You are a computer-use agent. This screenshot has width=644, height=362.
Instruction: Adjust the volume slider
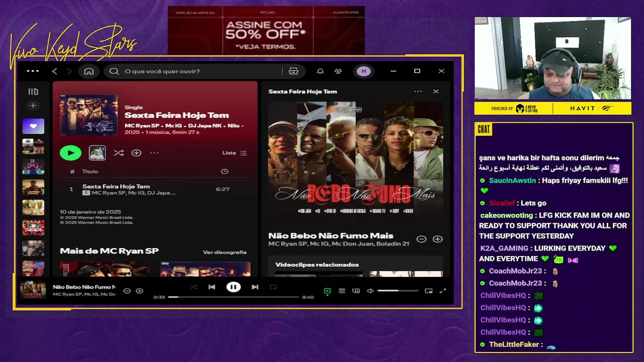click(x=397, y=291)
